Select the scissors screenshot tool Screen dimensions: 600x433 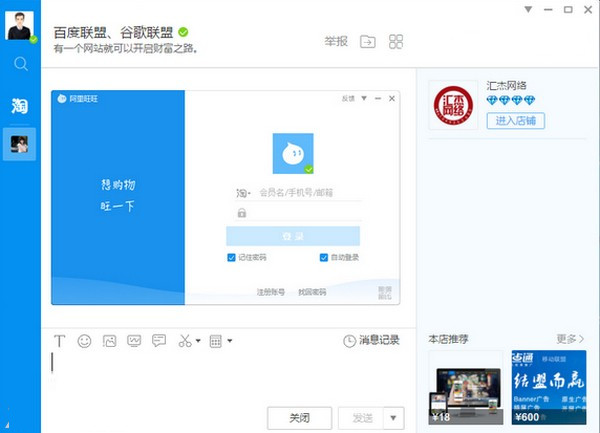[184, 341]
